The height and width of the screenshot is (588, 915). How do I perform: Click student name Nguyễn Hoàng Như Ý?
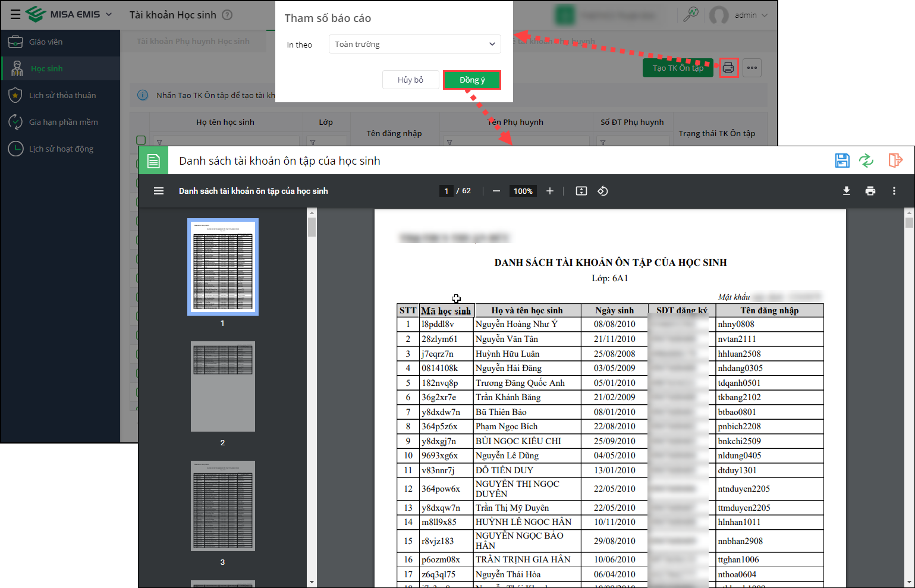click(517, 324)
